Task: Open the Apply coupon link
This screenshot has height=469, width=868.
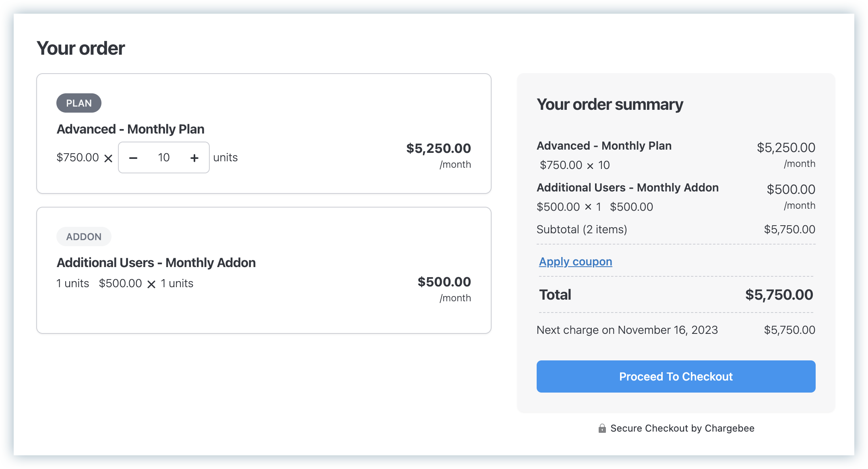Action: pyautogui.click(x=575, y=262)
